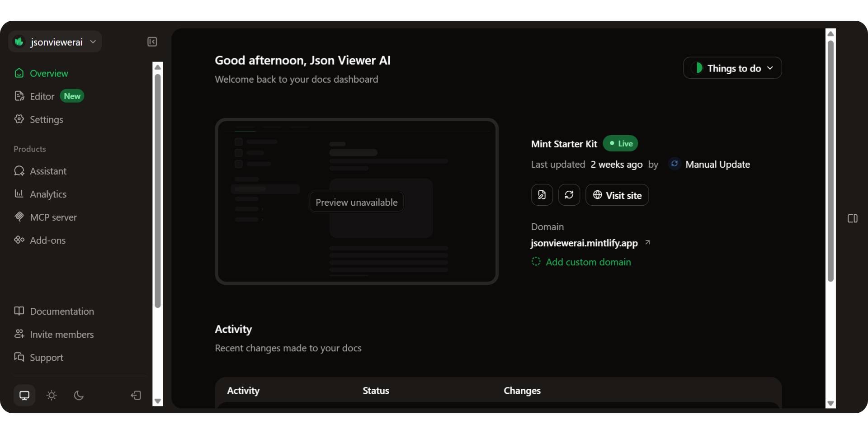The width and height of the screenshot is (868, 434).
Task: Open the Add custom domain link
Action: click(x=588, y=262)
